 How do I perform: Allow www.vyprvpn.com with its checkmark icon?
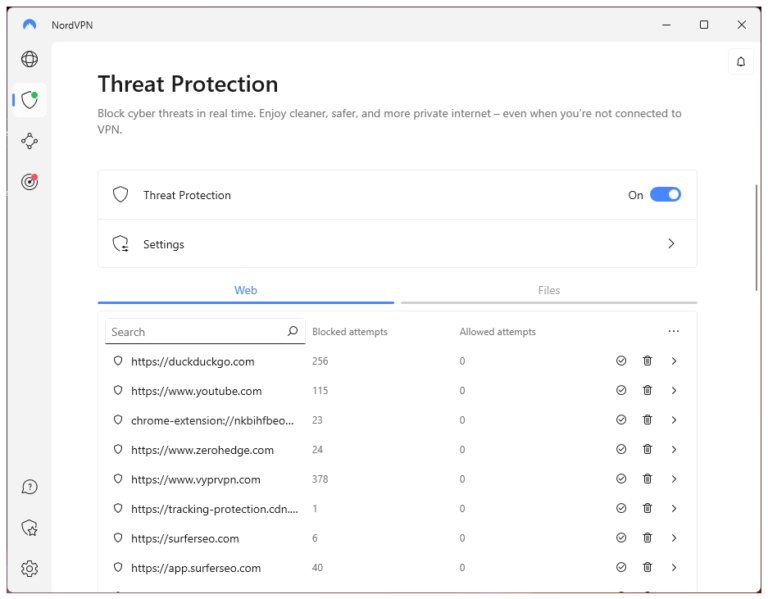pos(621,479)
